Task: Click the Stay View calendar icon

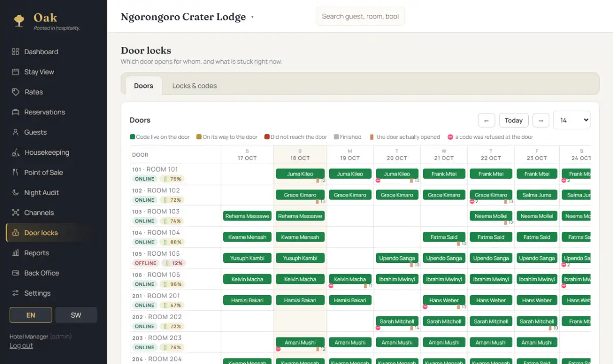Action: click(x=15, y=72)
